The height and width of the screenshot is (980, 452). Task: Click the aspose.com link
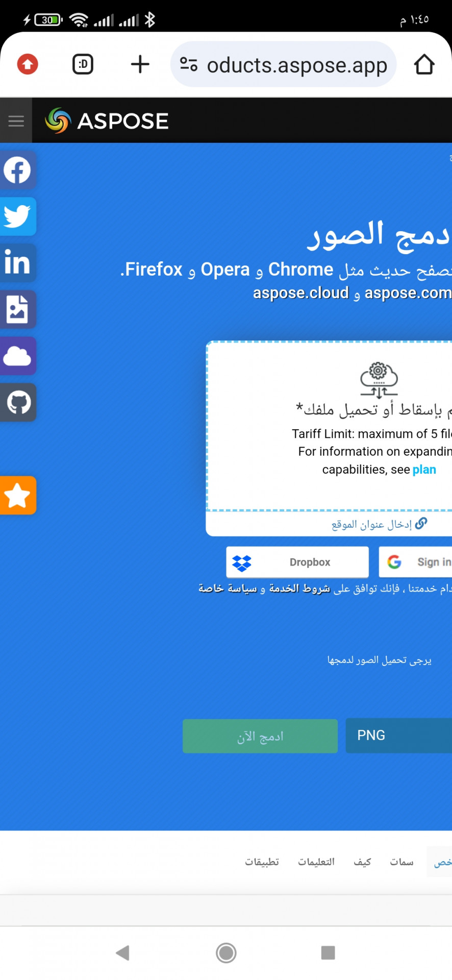point(408,293)
